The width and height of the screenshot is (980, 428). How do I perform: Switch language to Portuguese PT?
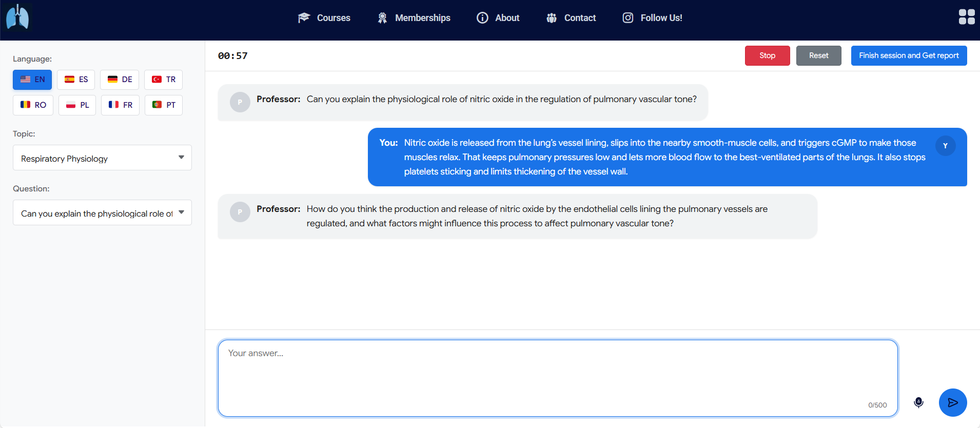tap(164, 105)
